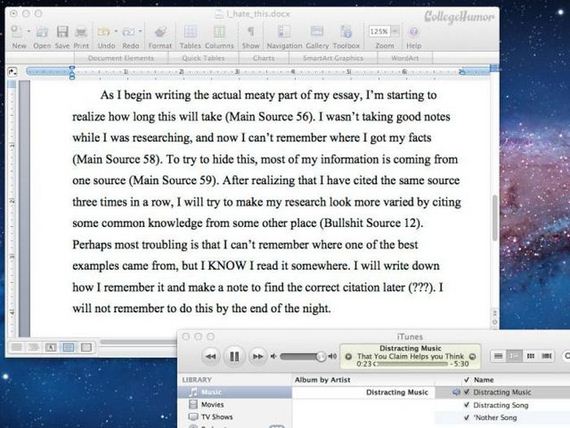Screen dimensions: 570x428
Task: Switch to WordArt tab
Action: click(x=405, y=58)
